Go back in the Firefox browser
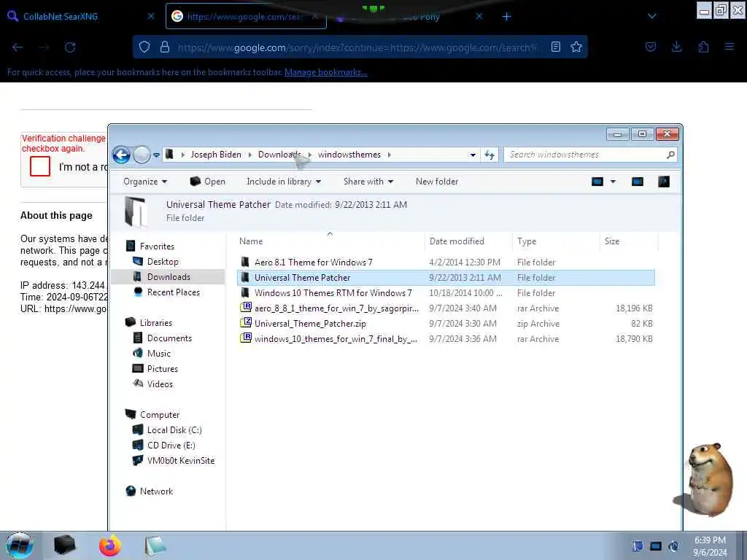This screenshot has width=747, height=560. click(18, 47)
